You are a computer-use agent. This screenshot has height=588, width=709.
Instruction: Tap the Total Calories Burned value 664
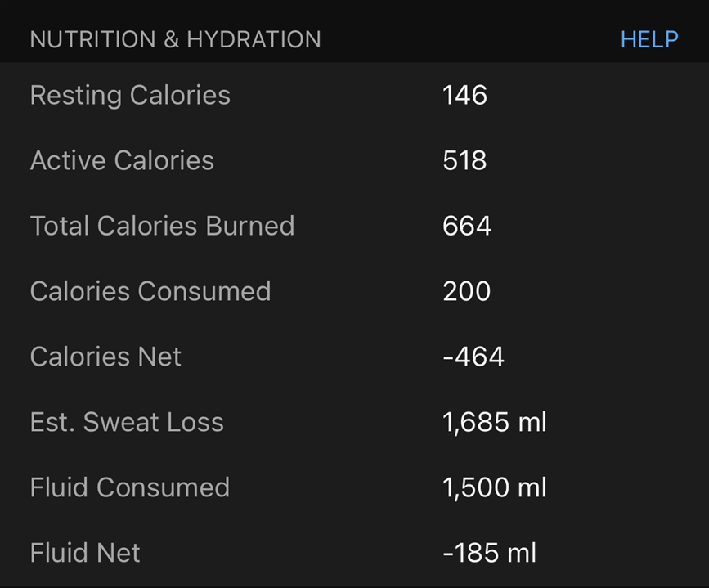pos(467,226)
